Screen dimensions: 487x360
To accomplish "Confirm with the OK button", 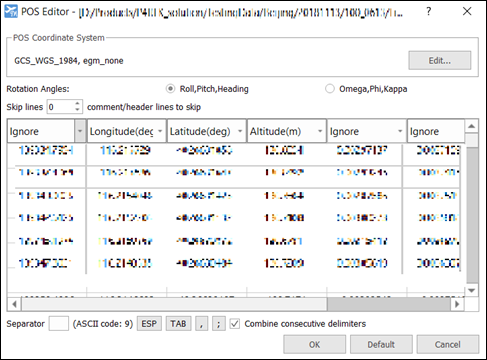I will (x=314, y=344).
